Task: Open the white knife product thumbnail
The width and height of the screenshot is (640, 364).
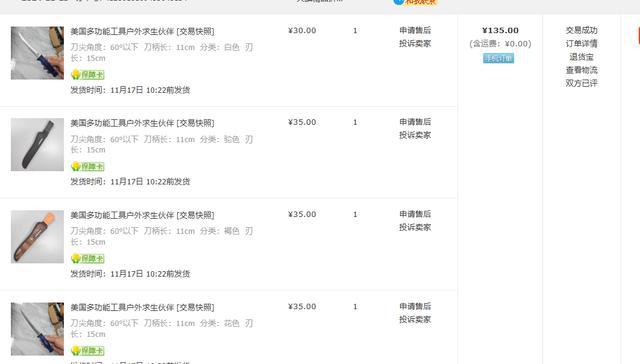Action: (x=37, y=53)
